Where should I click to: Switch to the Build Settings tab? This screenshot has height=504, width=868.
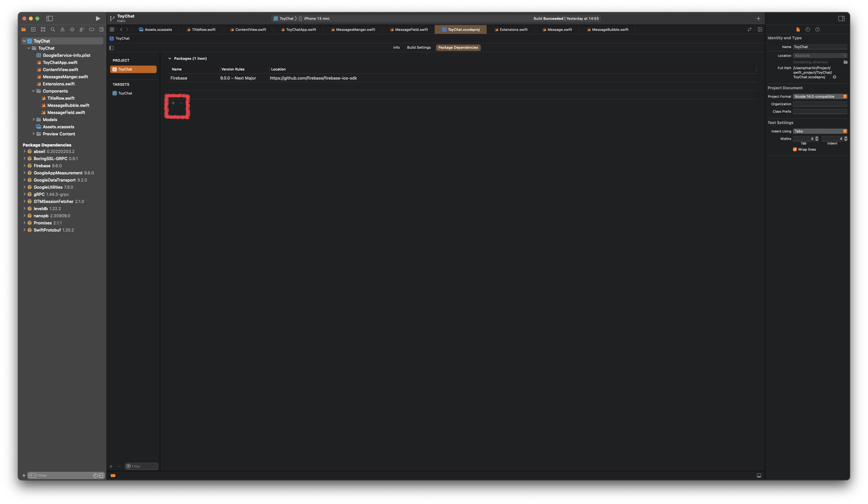coord(418,47)
